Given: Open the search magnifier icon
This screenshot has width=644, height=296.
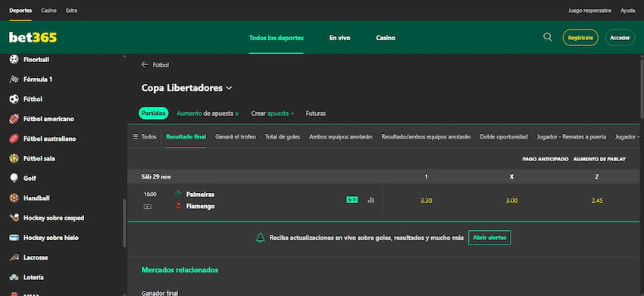Looking at the screenshot, I should [x=547, y=37].
